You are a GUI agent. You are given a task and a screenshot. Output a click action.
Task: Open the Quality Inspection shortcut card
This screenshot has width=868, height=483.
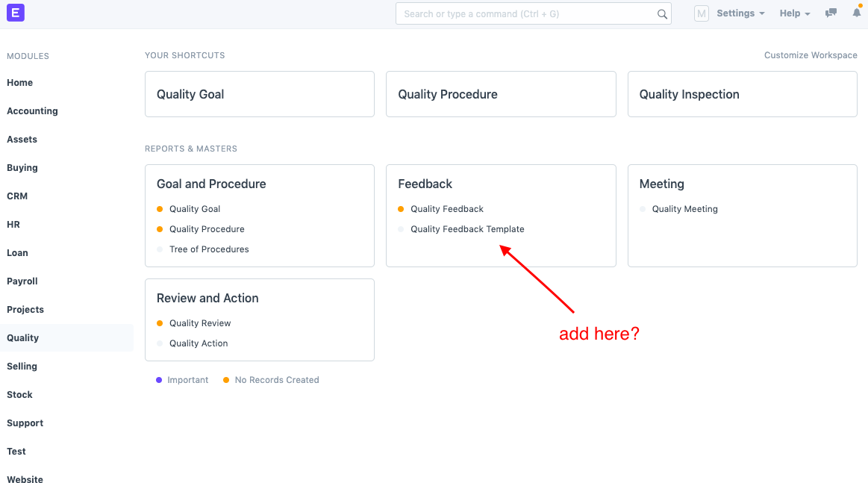[742, 94]
